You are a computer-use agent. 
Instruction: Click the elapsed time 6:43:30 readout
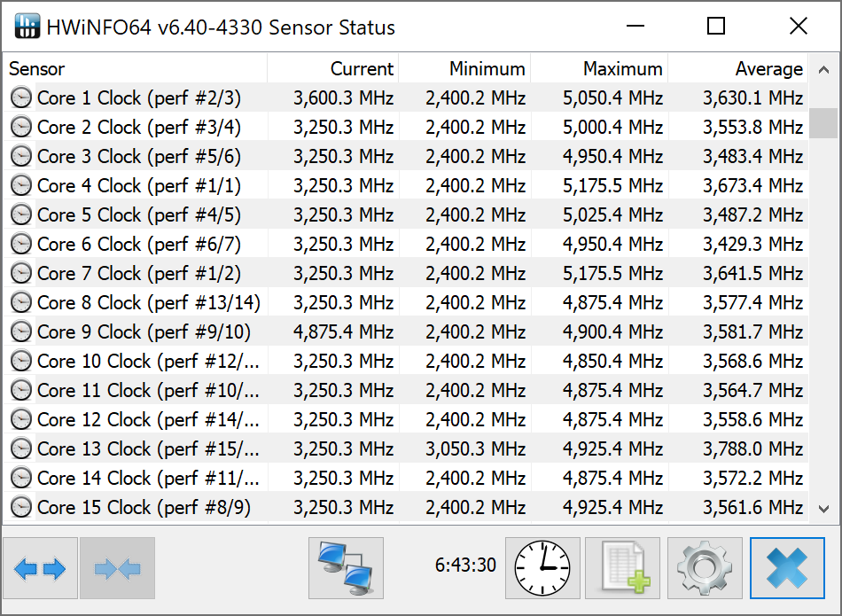click(x=465, y=565)
